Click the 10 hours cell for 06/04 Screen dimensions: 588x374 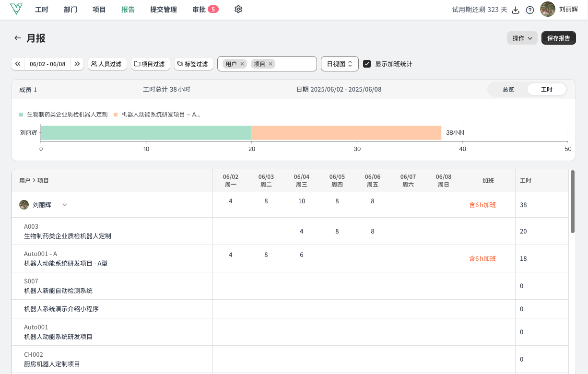tap(302, 201)
